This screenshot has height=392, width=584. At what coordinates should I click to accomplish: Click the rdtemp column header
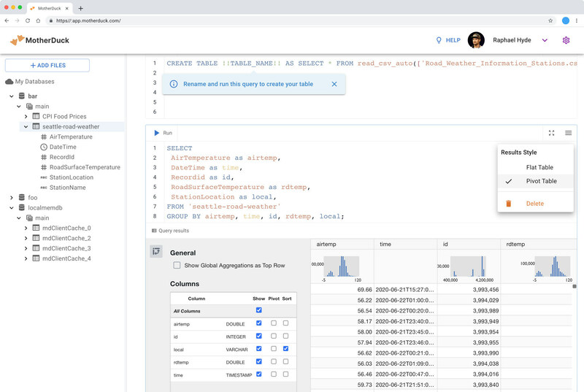[538, 245]
